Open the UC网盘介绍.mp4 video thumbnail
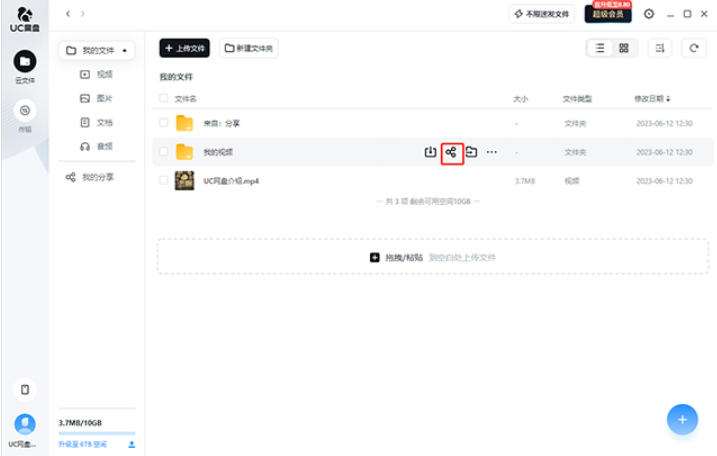Viewport: 717px width, 456px height. click(x=184, y=181)
